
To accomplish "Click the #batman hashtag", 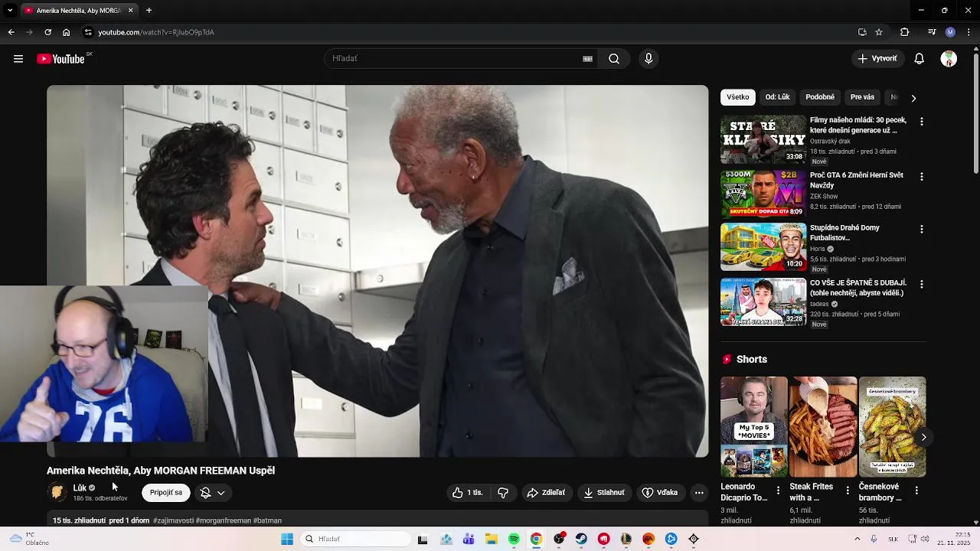I will [267, 520].
